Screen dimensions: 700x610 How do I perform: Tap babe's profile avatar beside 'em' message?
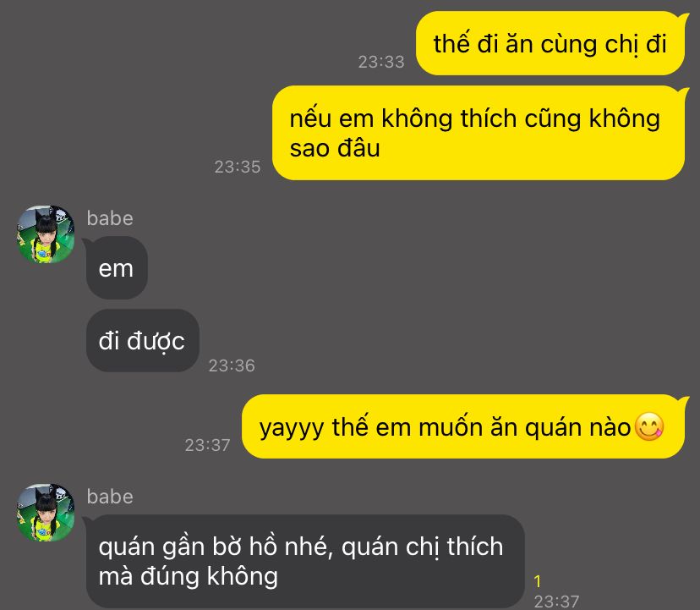pyautogui.click(x=46, y=234)
